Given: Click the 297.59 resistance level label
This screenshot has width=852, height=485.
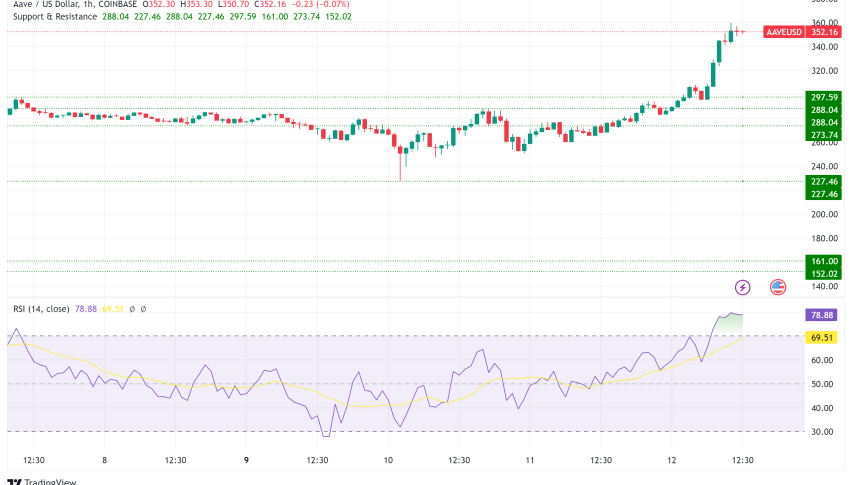Looking at the screenshot, I should coord(824,97).
